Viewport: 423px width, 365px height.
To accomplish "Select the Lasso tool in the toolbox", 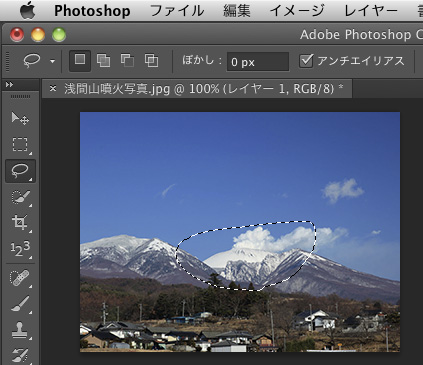I will tap(20, 171).
